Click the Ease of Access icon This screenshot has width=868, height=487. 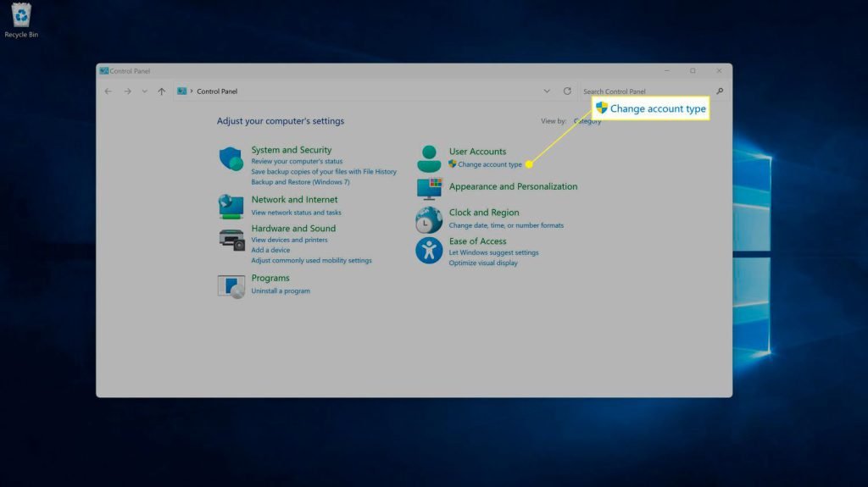pos(429,250)
